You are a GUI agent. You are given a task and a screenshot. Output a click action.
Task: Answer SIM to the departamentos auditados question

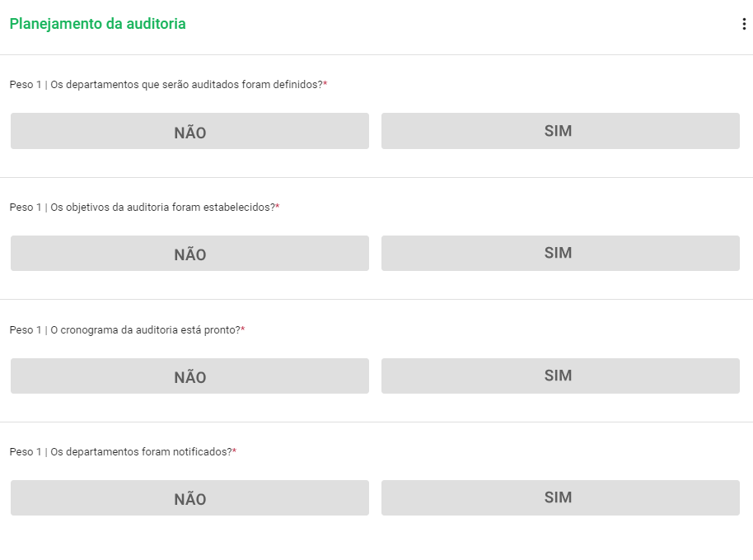tap(559, 130)
